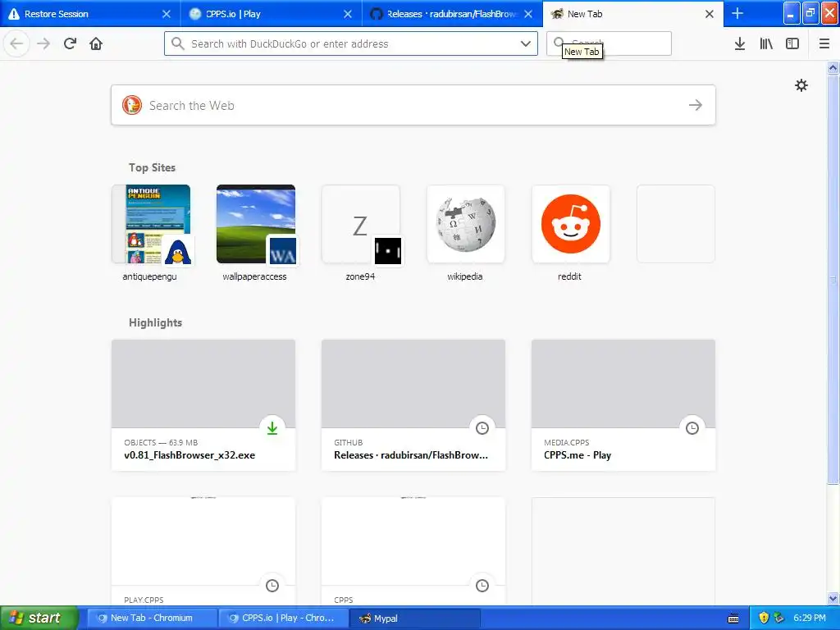The image size is (840, 630).
Task: Select the New Tab tab
Action: coord(632,14)
